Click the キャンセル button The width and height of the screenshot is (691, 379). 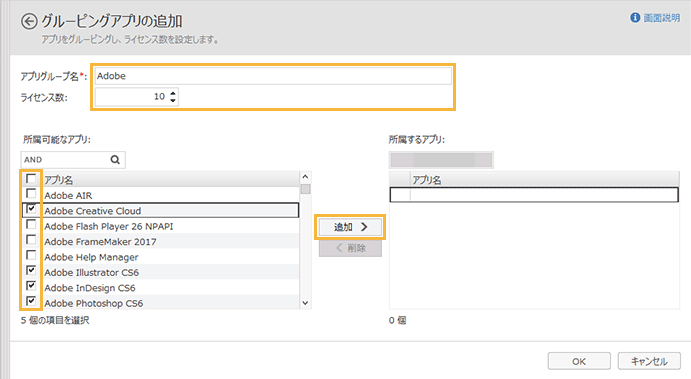(x=649, y=361)
